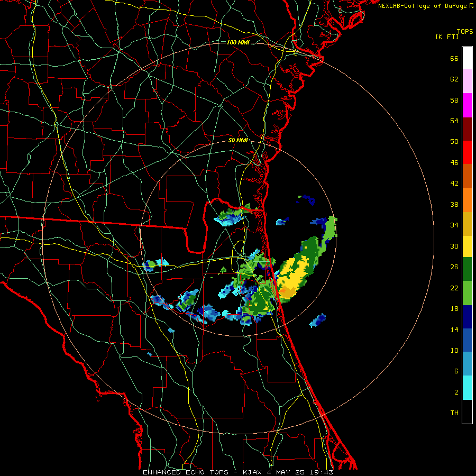
Task: Click the light green 26 K FT swatch
Action: click(x=467, y=293)
